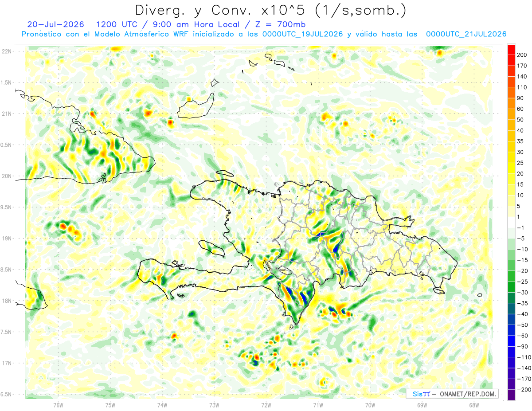Click the '70W' longitude label
This screenshot has width=532, height=411.
[370, 405]
